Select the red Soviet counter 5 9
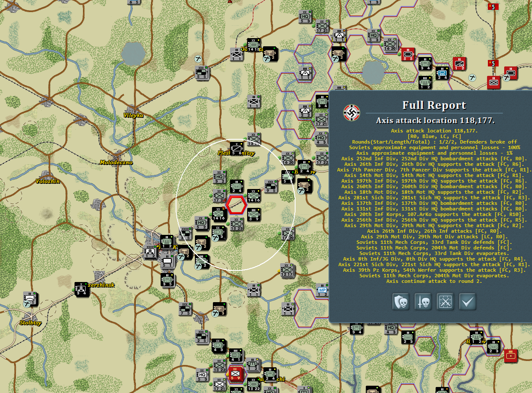The image size is (532, 393). pos(236,374)
